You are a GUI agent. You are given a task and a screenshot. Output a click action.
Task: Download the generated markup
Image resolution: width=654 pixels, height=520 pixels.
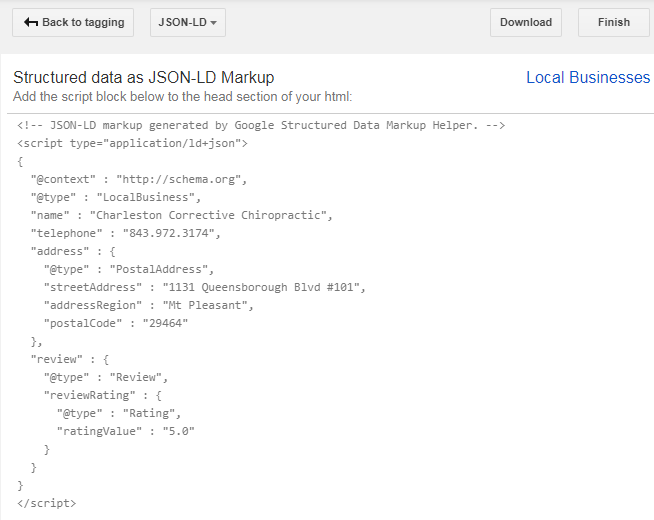(526, 23)
